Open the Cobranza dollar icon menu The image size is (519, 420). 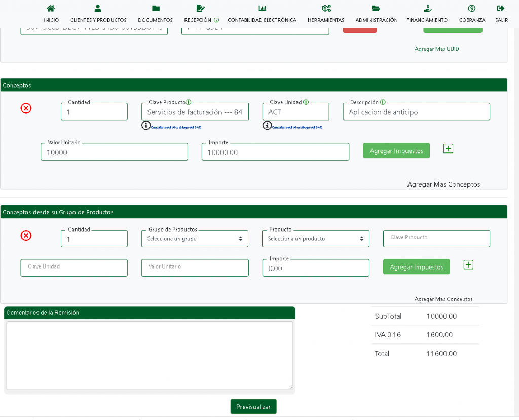(472, 9)
